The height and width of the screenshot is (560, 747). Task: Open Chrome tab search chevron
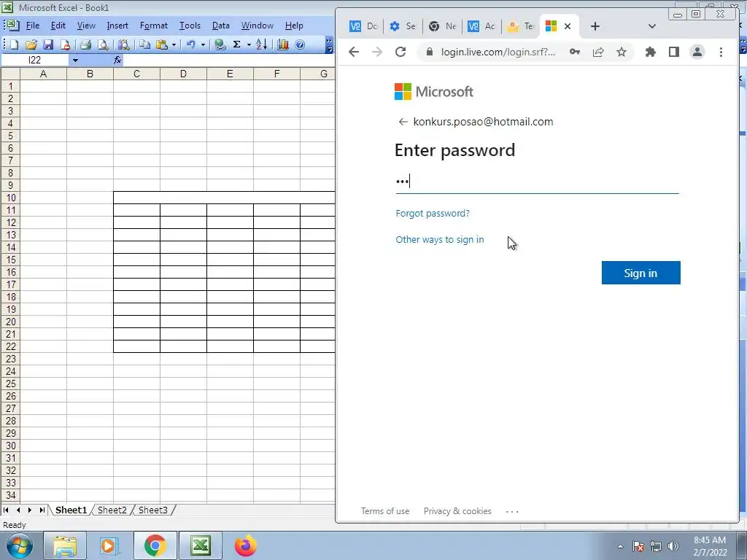pyautogui.click(x=651, y=26)
